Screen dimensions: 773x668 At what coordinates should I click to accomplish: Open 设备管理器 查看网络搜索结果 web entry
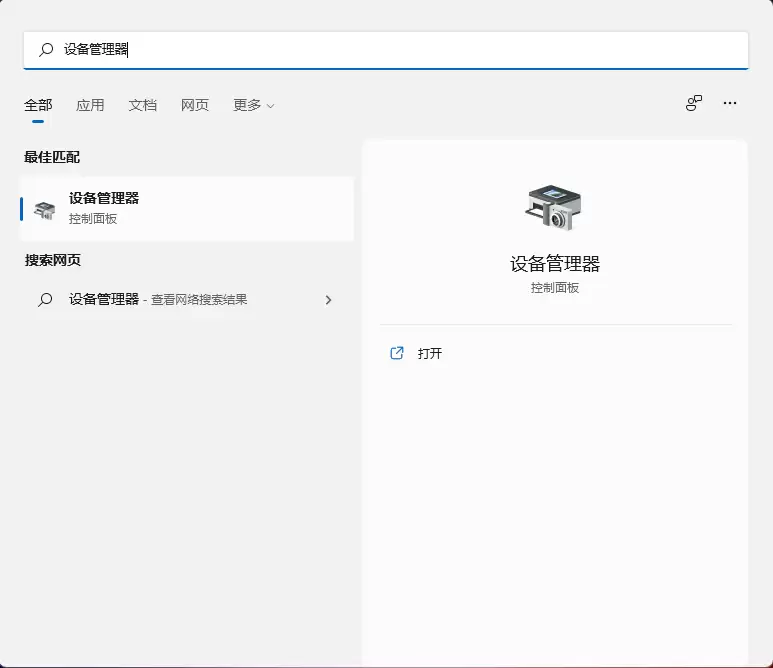[x=187, y=299]
